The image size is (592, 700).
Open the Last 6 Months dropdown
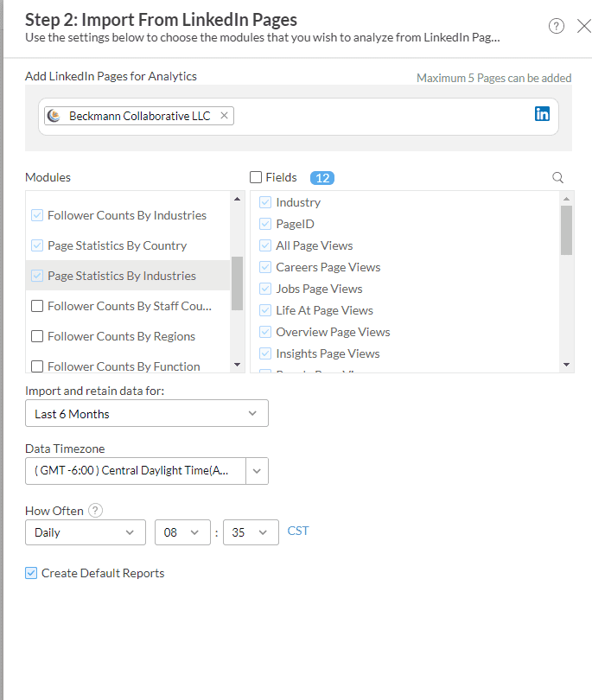[x=146, y=413]
